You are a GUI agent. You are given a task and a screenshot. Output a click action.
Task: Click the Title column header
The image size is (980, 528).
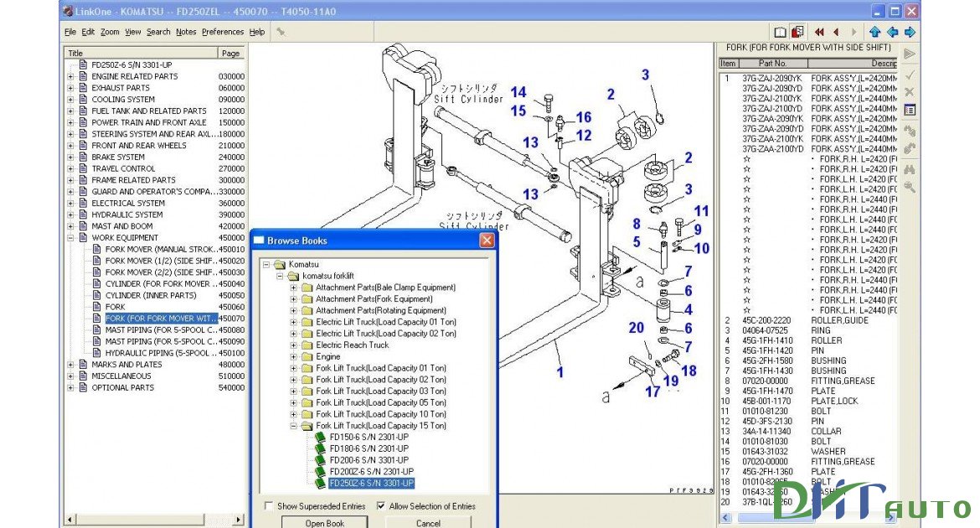[x=142, y=53]
